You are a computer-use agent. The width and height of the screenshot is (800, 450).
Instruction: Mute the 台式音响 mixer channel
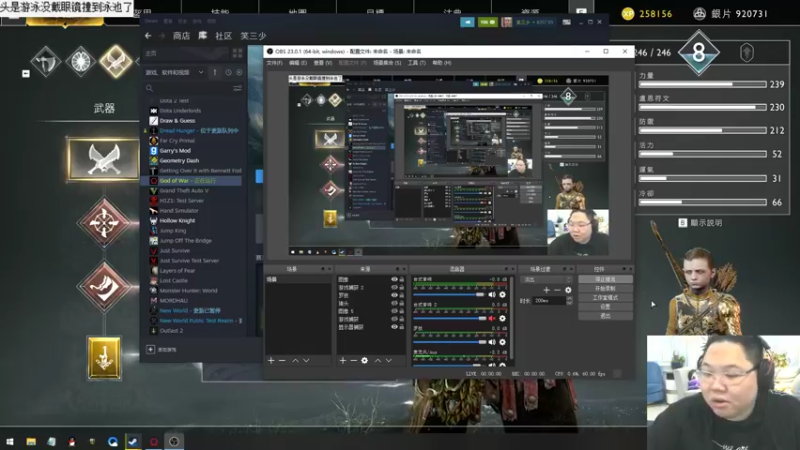click(x=492, y=295)
